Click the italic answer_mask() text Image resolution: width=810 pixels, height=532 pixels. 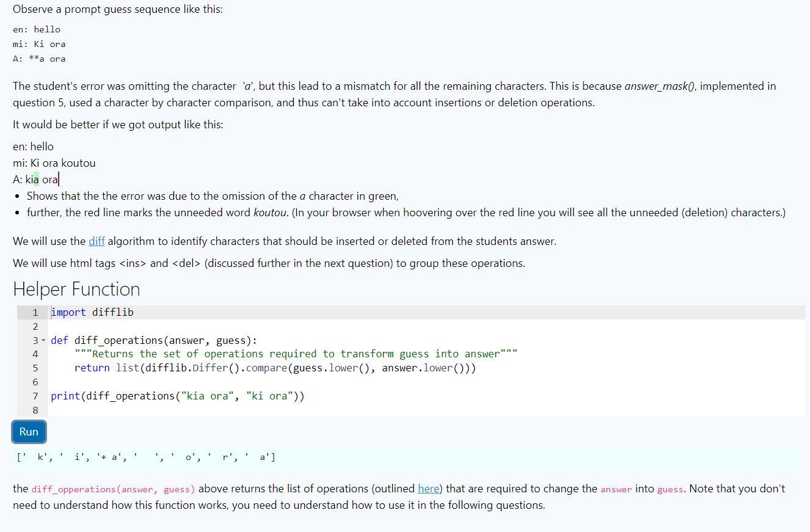click(660, 86)
